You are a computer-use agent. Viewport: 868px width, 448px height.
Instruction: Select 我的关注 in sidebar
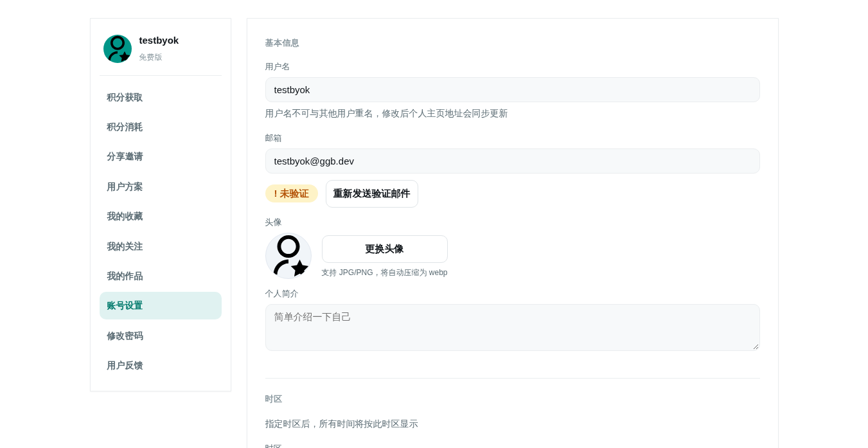(x=161, y=247)
